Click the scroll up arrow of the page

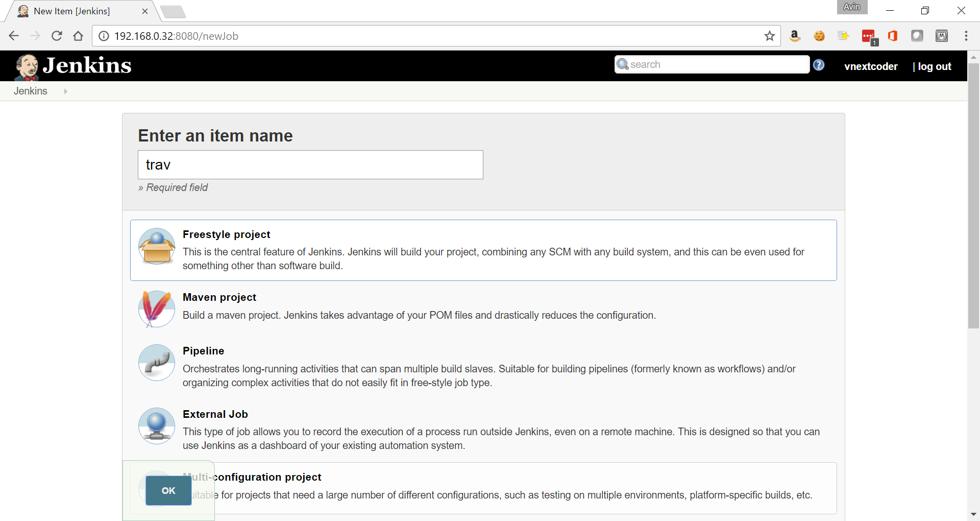tap(973, 57)
